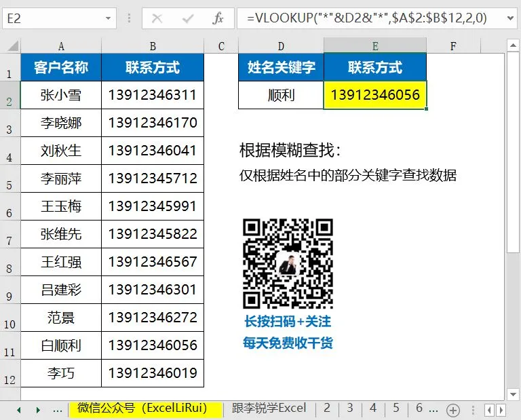Click the hidden sheets ellipsis on left

[x=58, y=410]
